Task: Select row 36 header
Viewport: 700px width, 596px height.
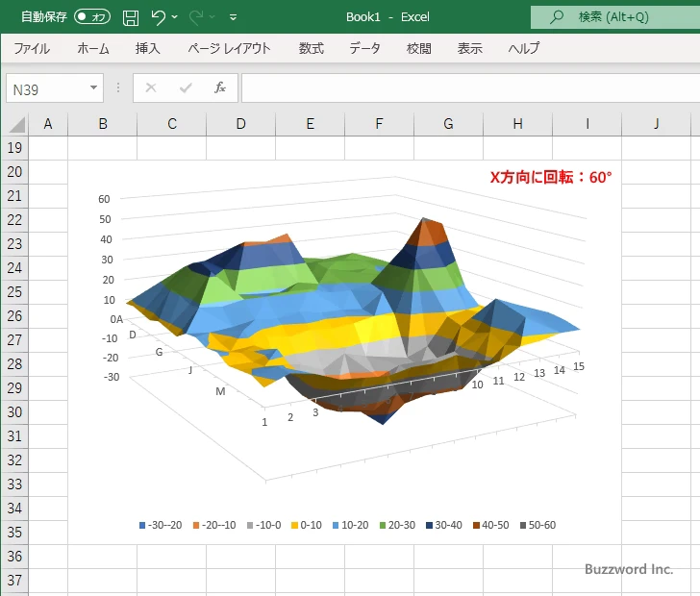Action: [14, 556]
